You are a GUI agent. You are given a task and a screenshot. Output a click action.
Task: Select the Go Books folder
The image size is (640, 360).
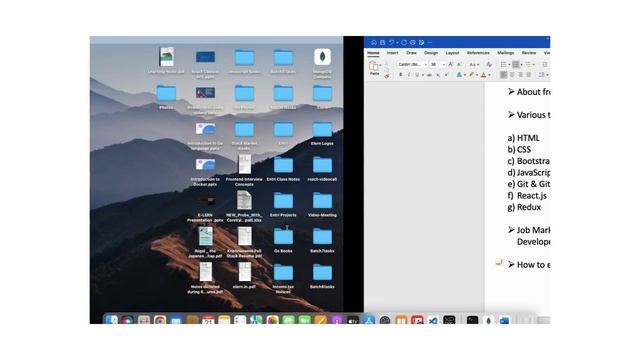click(x=283, y=237)
